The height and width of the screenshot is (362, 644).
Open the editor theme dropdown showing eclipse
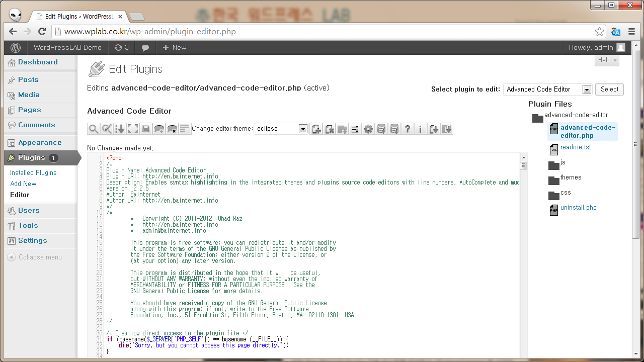click(x=281, y=129)
